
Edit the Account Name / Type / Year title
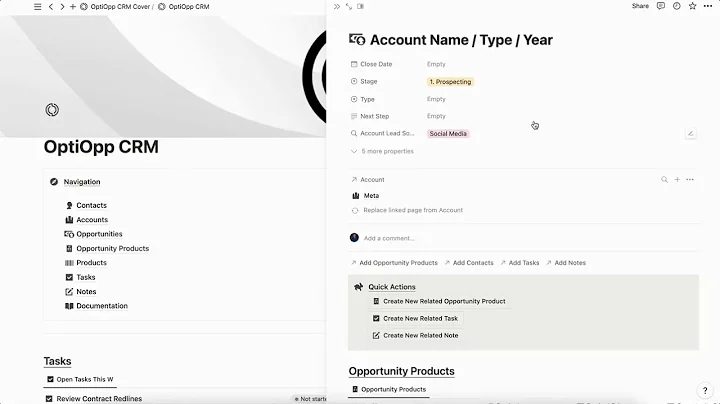(461, 40)
